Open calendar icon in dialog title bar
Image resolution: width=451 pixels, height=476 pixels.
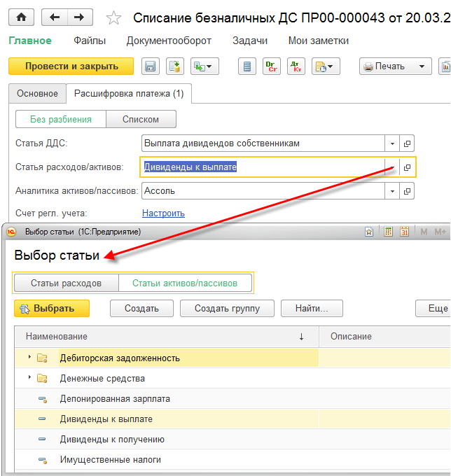tap(404, 232)
